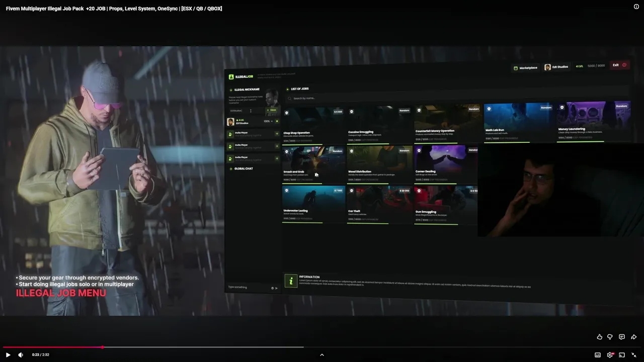Open Marketplace in the in-game menu
Viewport: 644px width, 362px height.
tap(525, 68)
